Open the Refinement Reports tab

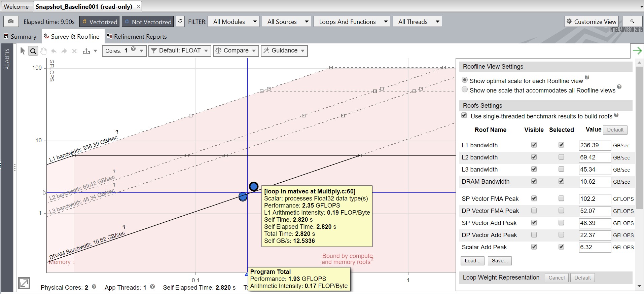[x=137, y=36]
